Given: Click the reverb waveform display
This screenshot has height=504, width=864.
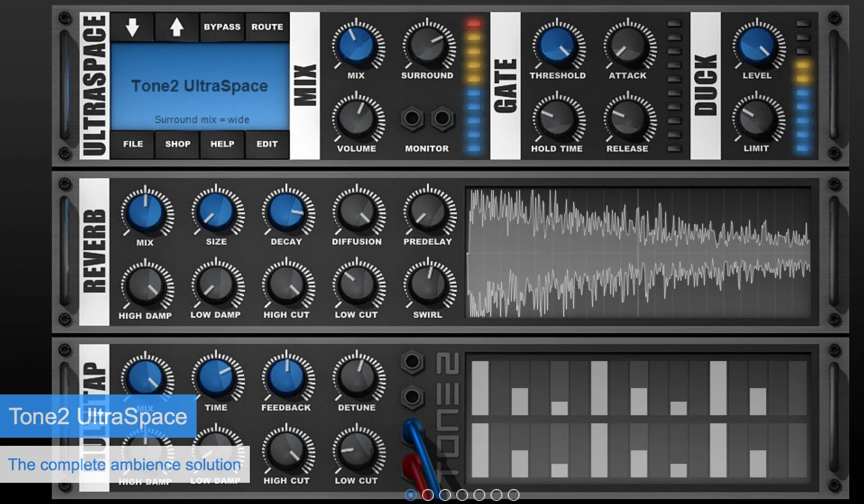Looking at the screenshot, I should (x=639, y=252).
